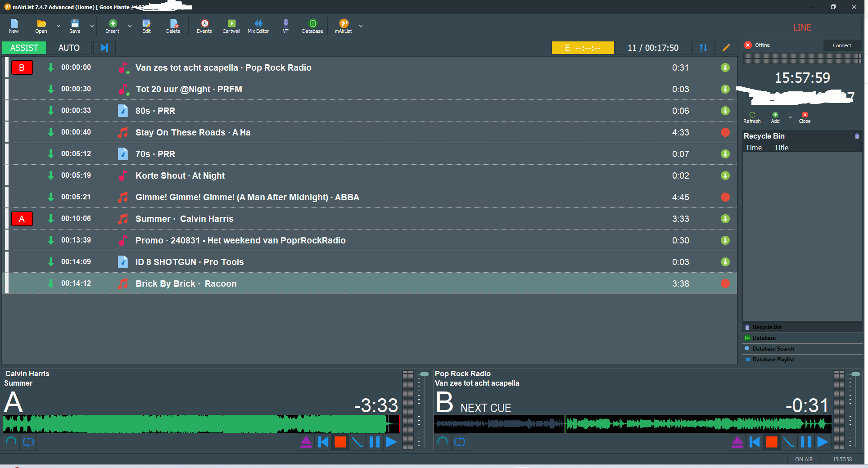Adjust the Player A volume fader
Screen dimensions: 868x468
click(x=424, y=374)
